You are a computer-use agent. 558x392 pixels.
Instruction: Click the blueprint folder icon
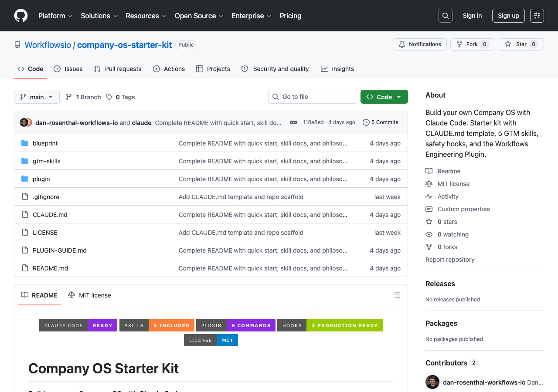(25, 142)
